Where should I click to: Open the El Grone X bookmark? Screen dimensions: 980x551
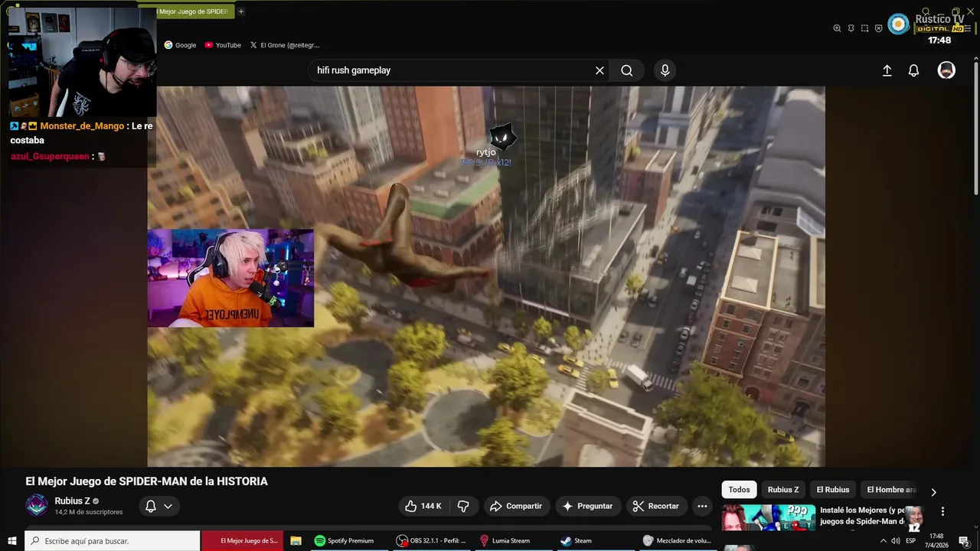tap(285, 45)
